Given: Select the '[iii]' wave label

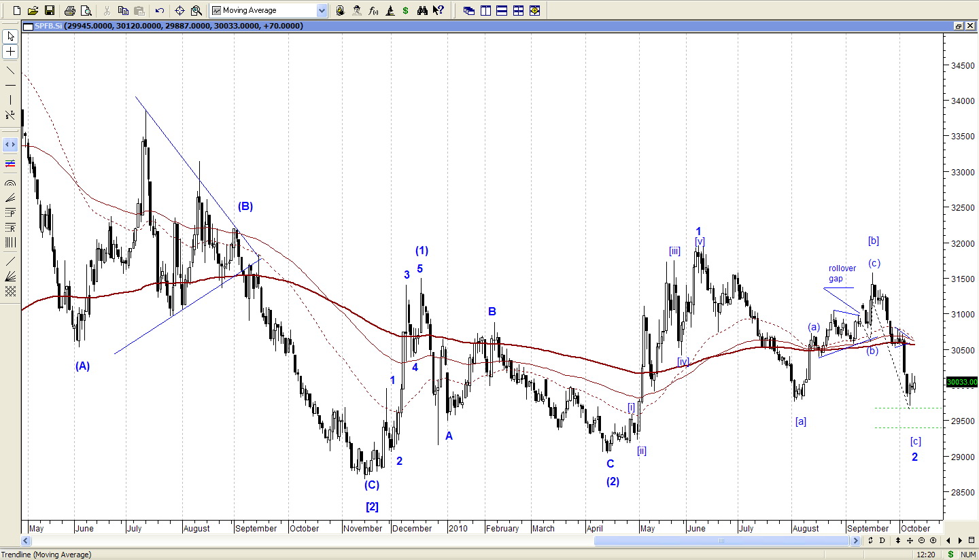Looking at the screenshot, I should pyautogui.click(x=674, y=251).
